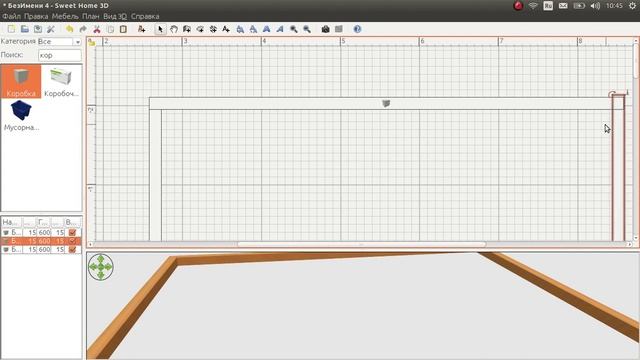Activate the Pan hand tool

click(174, 29)
